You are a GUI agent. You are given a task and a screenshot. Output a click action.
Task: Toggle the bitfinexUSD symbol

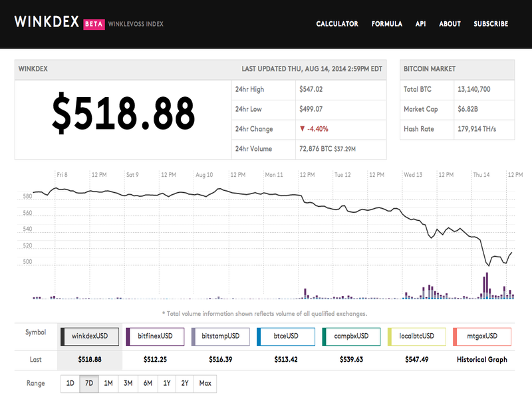click(x=155, y=336)
